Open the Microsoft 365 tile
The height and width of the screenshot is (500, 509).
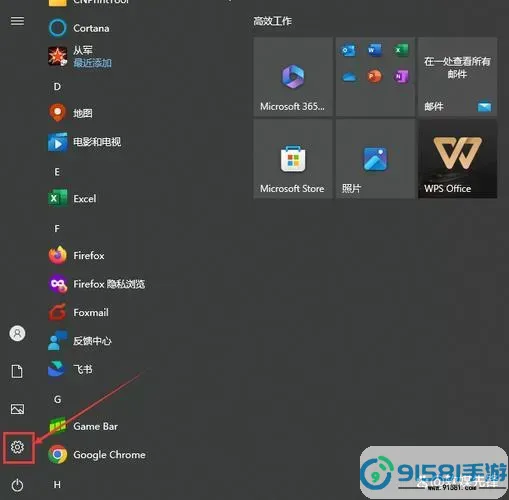pyautogui.click(x=293, y=77)
